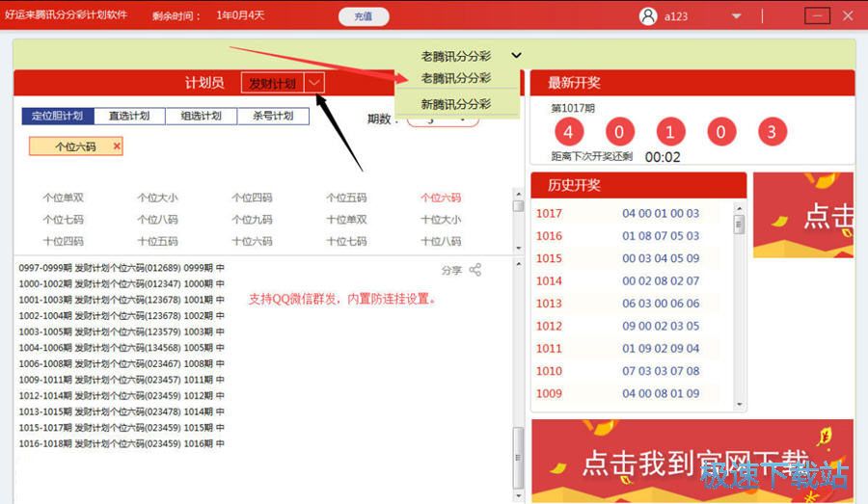Open the 期数 period count dropdown
Image resolution: width=868 pixels, height=504 pixels.
point(443,119)
